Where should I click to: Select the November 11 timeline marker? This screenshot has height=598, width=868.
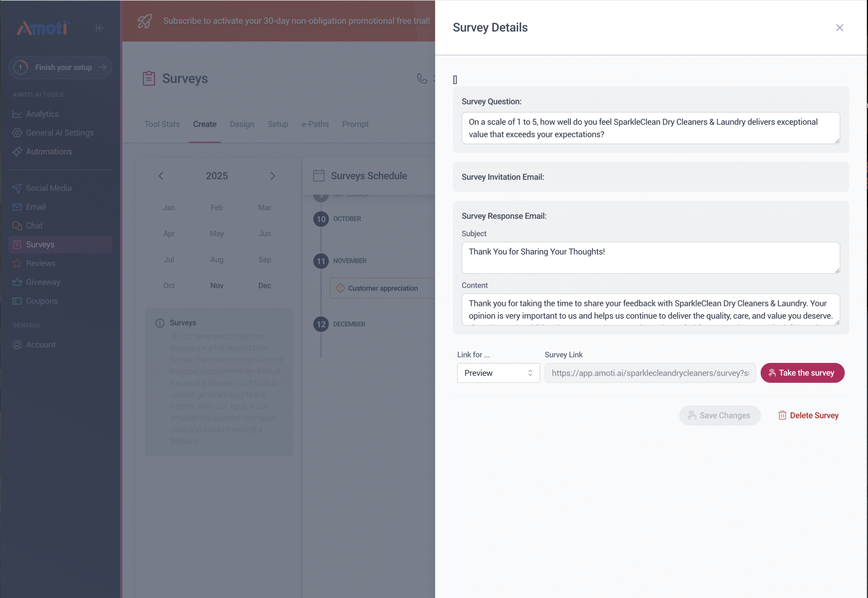pyautogui.click(x=321, y=261)
